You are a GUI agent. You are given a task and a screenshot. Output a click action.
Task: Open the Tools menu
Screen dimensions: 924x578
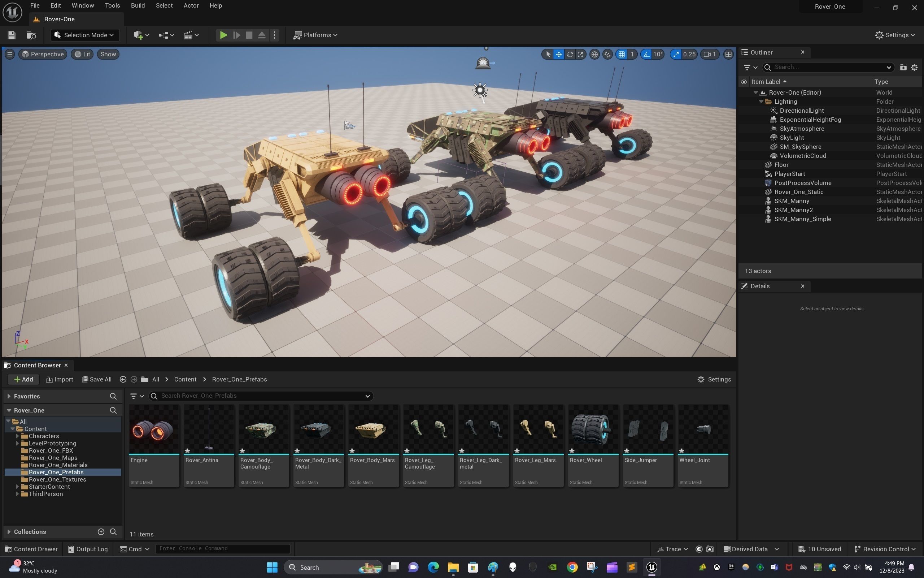click(x=112, y=6)
